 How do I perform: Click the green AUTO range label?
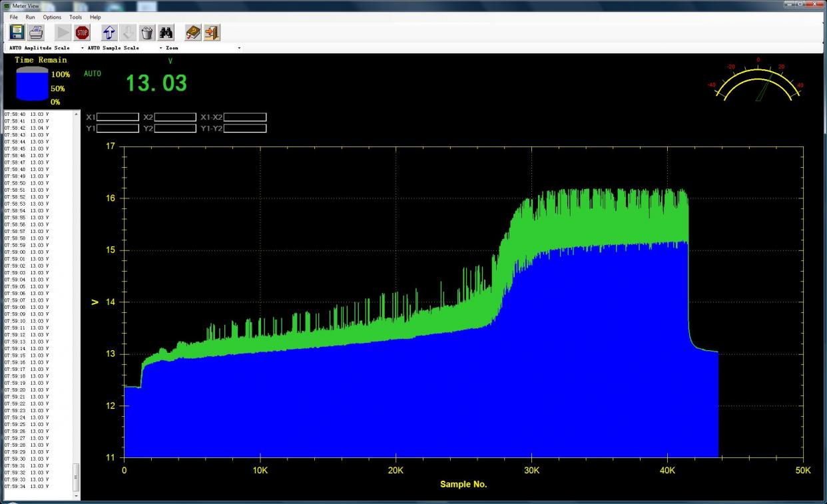point(93,73)
